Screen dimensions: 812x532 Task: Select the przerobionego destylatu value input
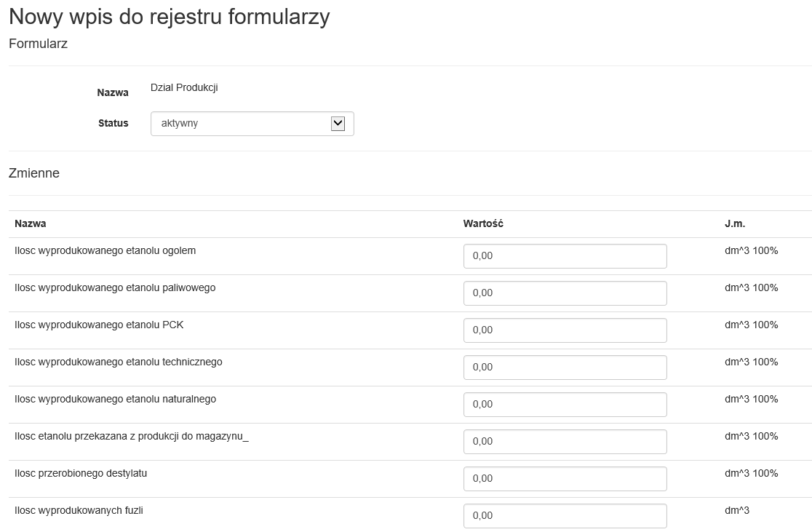[x=565, y=479]
